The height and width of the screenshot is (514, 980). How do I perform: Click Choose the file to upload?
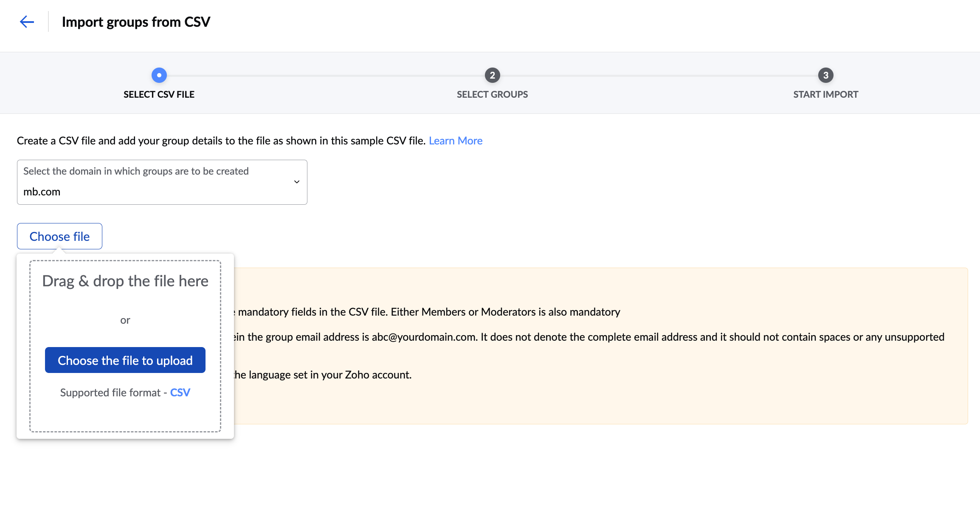coord(125,360)
